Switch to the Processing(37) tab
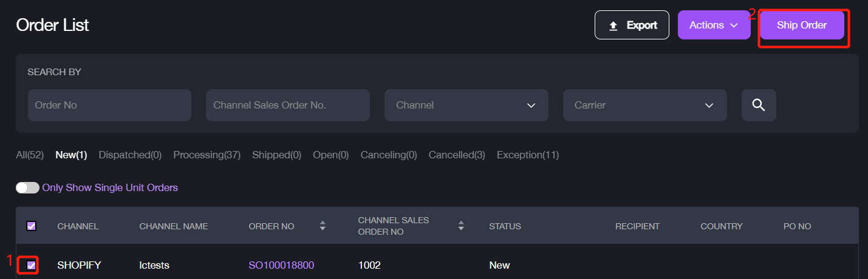Screen dimensions: 868x279 coord(207,155)
